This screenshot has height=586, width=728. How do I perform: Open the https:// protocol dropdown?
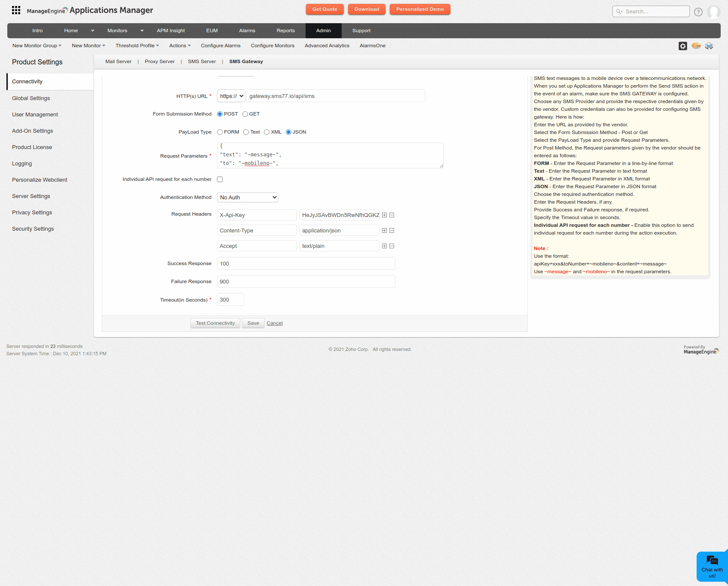tap(231, 96)
